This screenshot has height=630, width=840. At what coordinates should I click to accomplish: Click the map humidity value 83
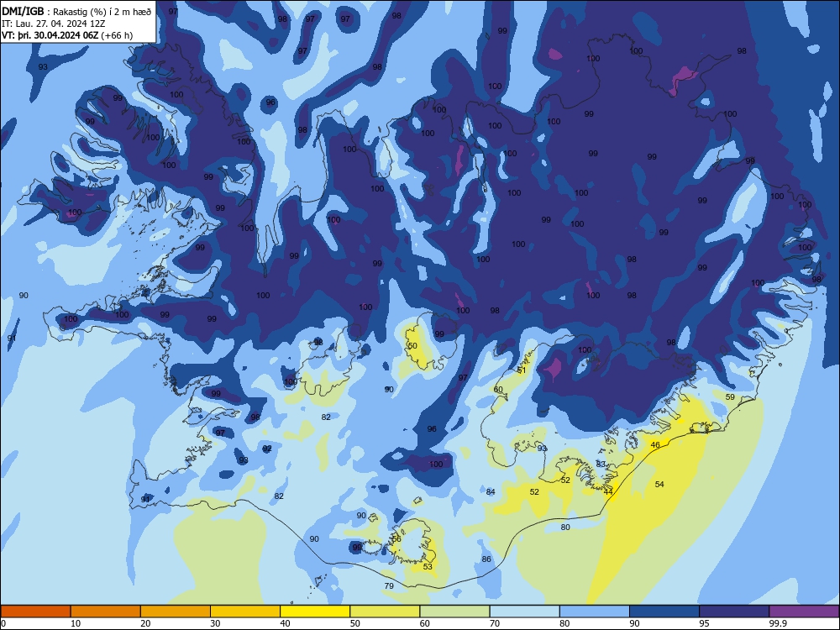click(601, 465)
